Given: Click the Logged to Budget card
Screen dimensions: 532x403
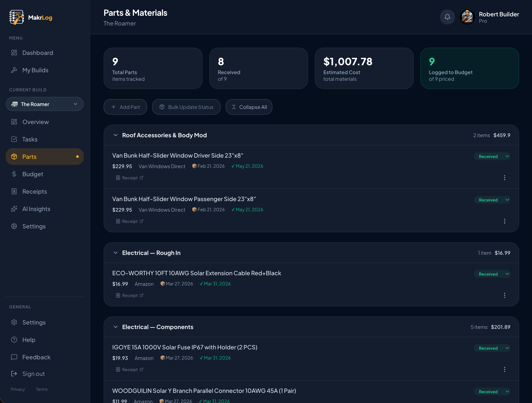Looking at the screenshot, I should tap(469, 68).
